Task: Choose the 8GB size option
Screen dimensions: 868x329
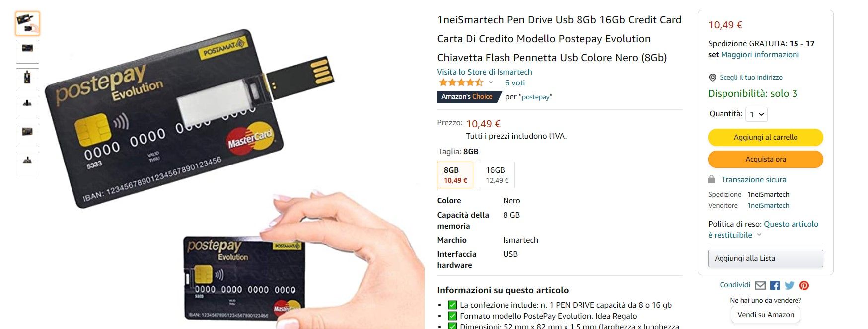Action: coord(455,175)
